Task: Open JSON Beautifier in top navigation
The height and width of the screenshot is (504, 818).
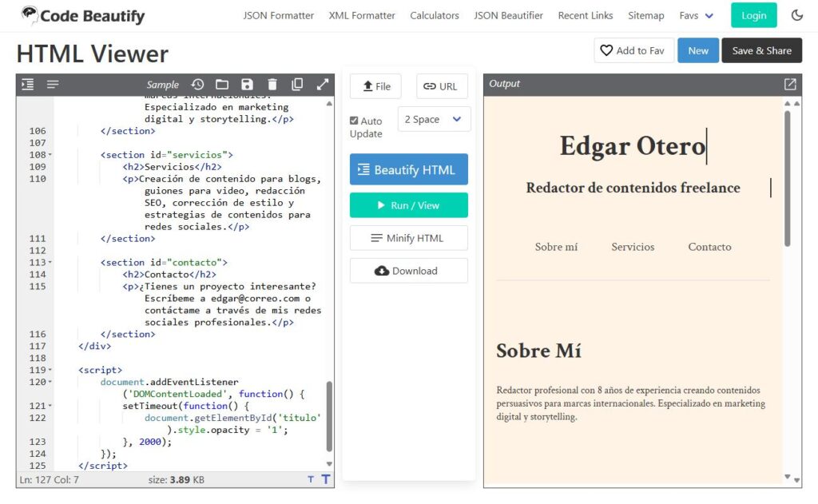Action: point(509,16)
